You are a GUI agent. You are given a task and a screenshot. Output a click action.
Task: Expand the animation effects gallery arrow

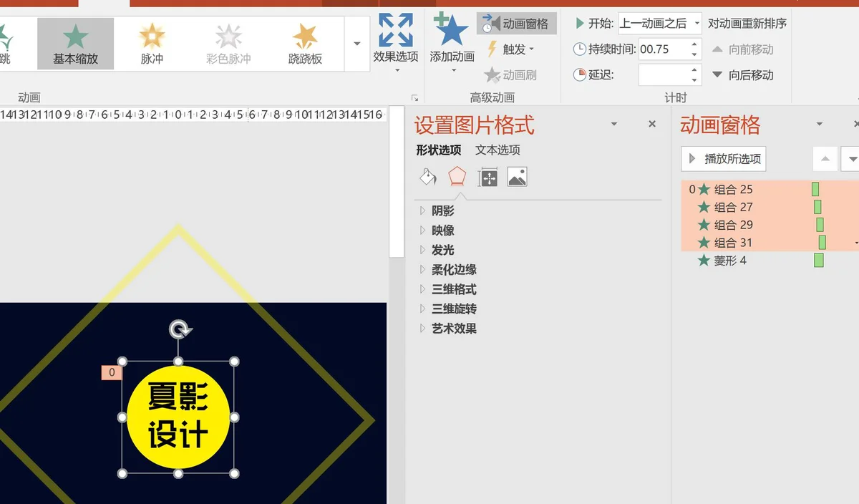click(x=357, y=44)
